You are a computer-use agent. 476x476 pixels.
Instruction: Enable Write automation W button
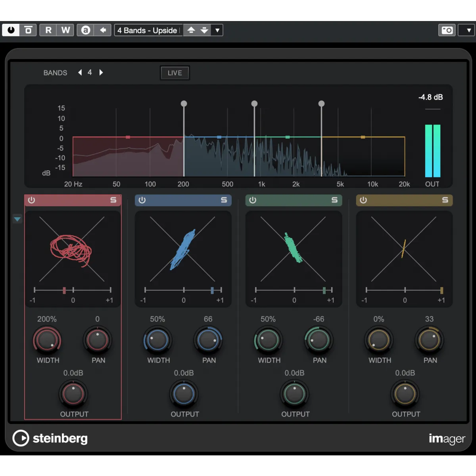pos(65,30)
